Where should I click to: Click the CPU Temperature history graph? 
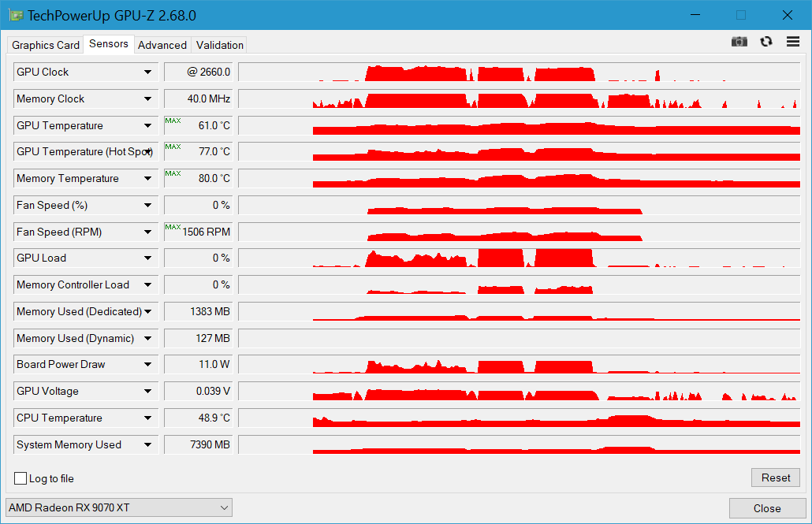520,418
